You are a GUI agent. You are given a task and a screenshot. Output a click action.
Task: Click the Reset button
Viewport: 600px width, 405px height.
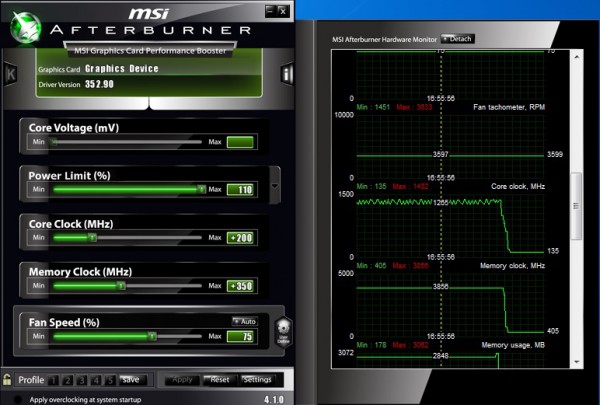220,380
